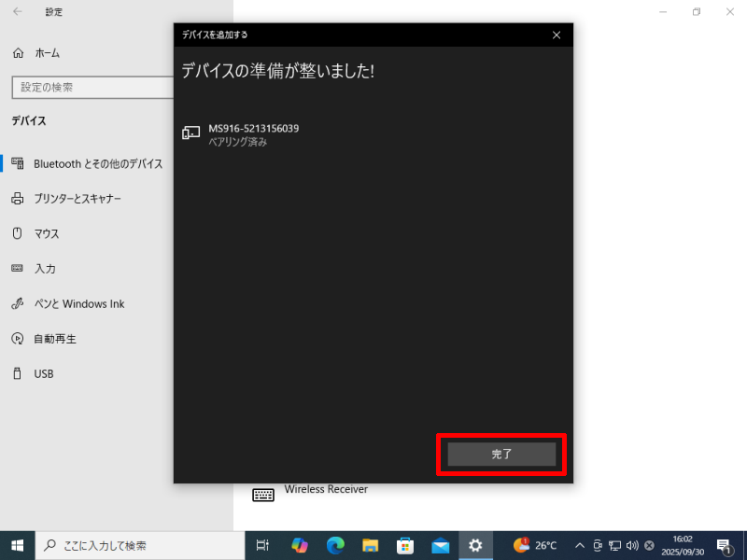This screenshot has height=560, width=747.
Task: Expand the hidden system tray icons
Action: [579, 545]
